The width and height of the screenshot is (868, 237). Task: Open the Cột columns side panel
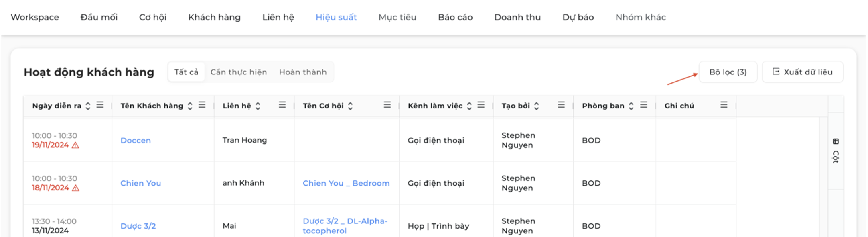(836, 151)
